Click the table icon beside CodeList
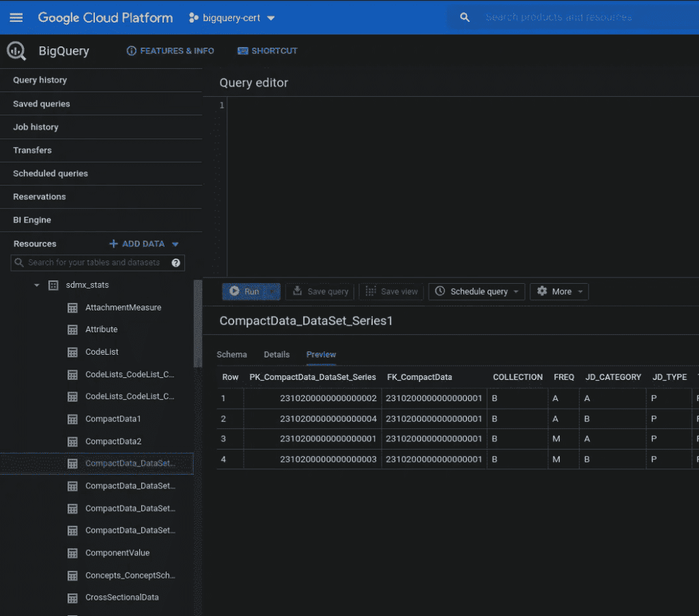699x616 pixels. [x=72, y=352]
